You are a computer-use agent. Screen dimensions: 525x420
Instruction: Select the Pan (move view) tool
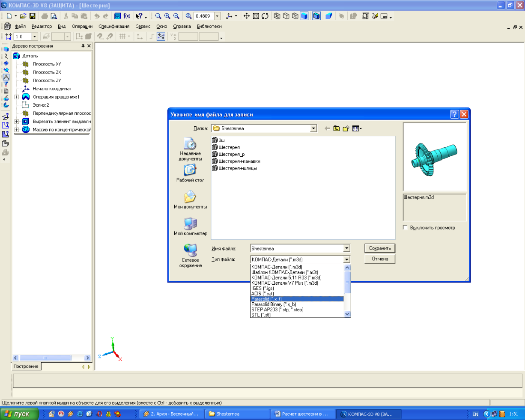[247, 16]
